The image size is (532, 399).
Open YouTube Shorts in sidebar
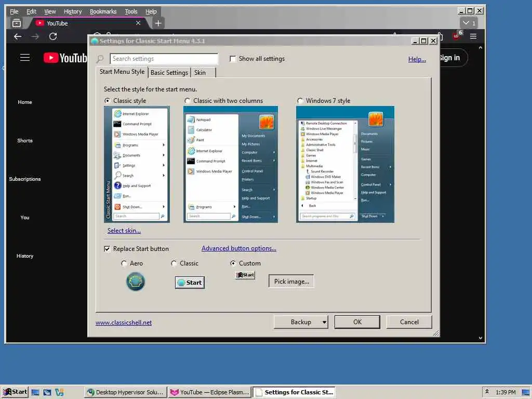[25, 140]
